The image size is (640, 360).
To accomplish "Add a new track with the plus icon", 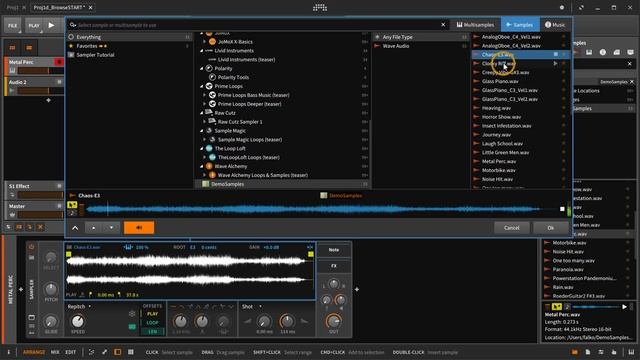I will click(x=48, y=100).
